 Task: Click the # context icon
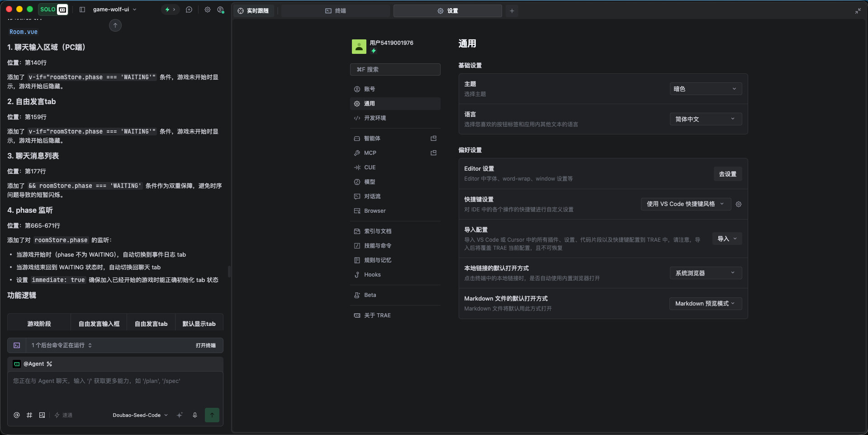[29, 415]
